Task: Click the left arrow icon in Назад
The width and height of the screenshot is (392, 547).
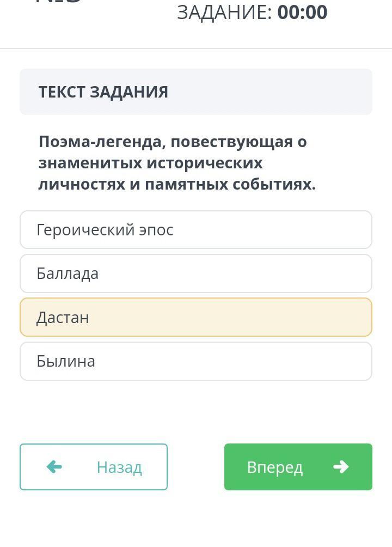Action: [54, 466]
